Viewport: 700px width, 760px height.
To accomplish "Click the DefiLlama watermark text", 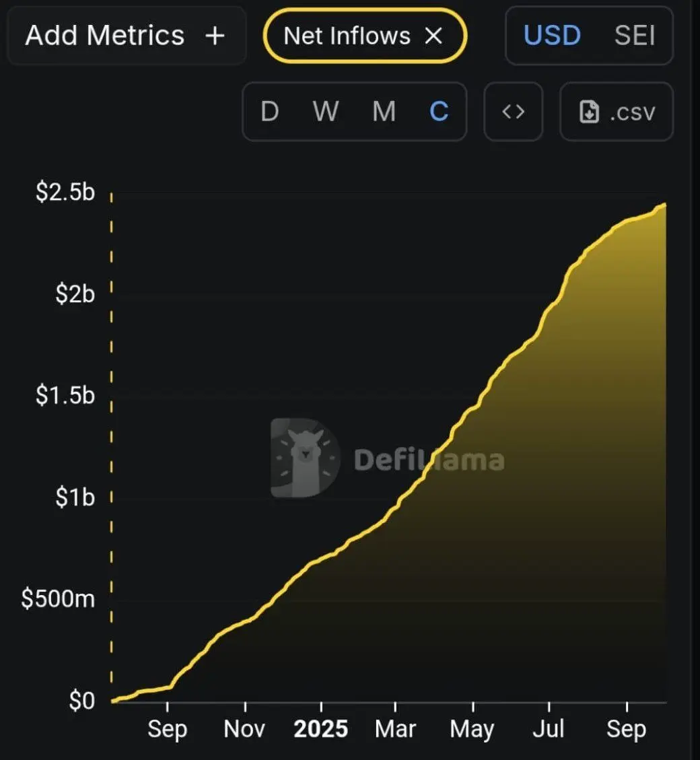I will click(429, 460).
